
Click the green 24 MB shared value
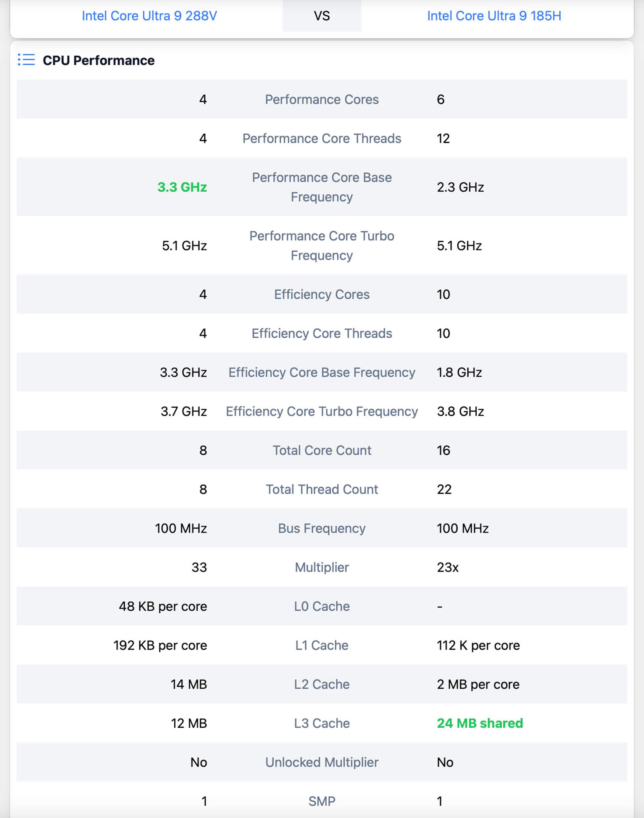point(480,723)
